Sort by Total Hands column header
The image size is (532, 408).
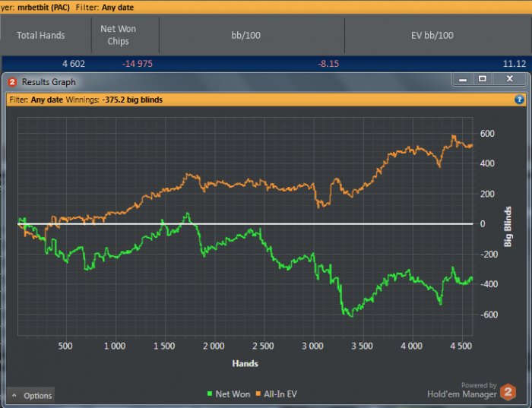(41, 35)
